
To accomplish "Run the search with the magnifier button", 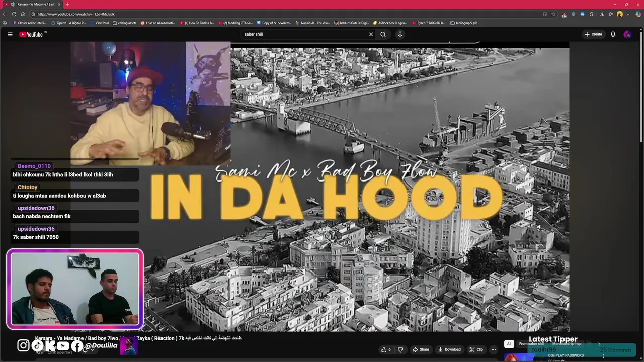I will [383, 34].
